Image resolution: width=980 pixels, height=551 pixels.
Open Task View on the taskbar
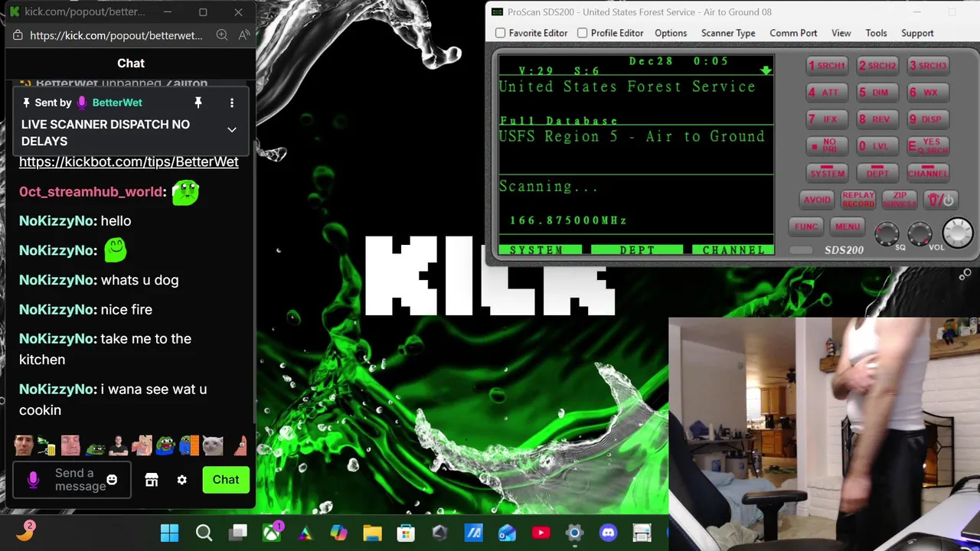coord(239,533)
